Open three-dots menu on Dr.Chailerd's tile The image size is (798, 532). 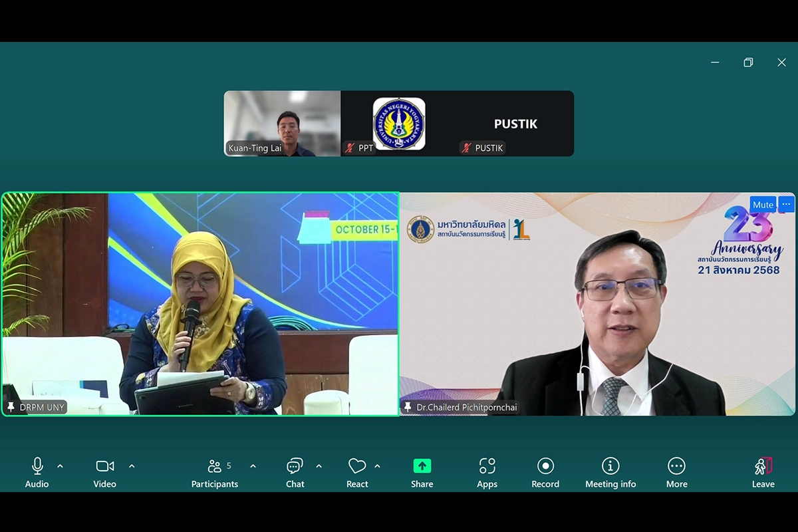tap(786, 204)
